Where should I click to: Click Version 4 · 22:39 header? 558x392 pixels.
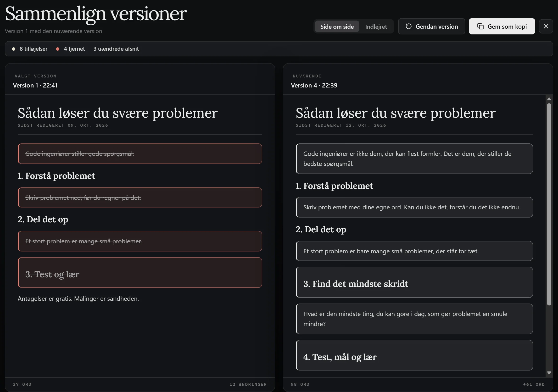click(x=314, y=85)
